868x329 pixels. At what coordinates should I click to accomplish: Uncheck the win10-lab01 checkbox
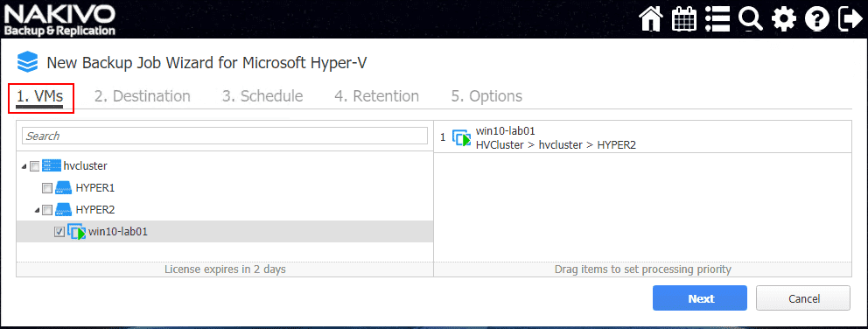click(x=59, y=233)
